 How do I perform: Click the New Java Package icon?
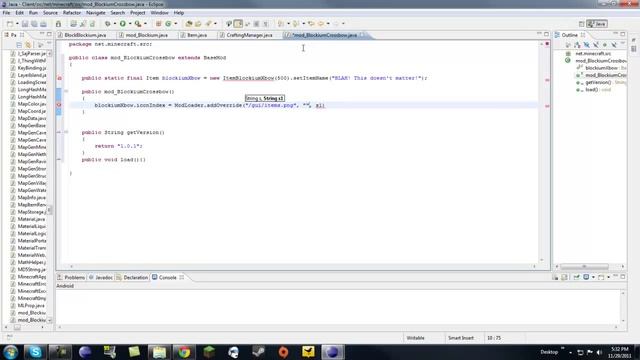pyautogui.click(x=159, y=24)
